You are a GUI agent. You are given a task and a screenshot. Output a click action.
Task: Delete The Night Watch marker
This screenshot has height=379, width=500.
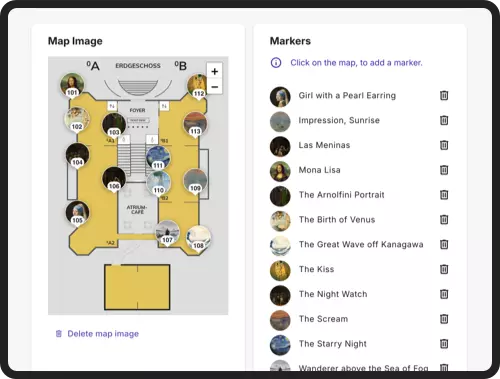[x=444, y=294]
